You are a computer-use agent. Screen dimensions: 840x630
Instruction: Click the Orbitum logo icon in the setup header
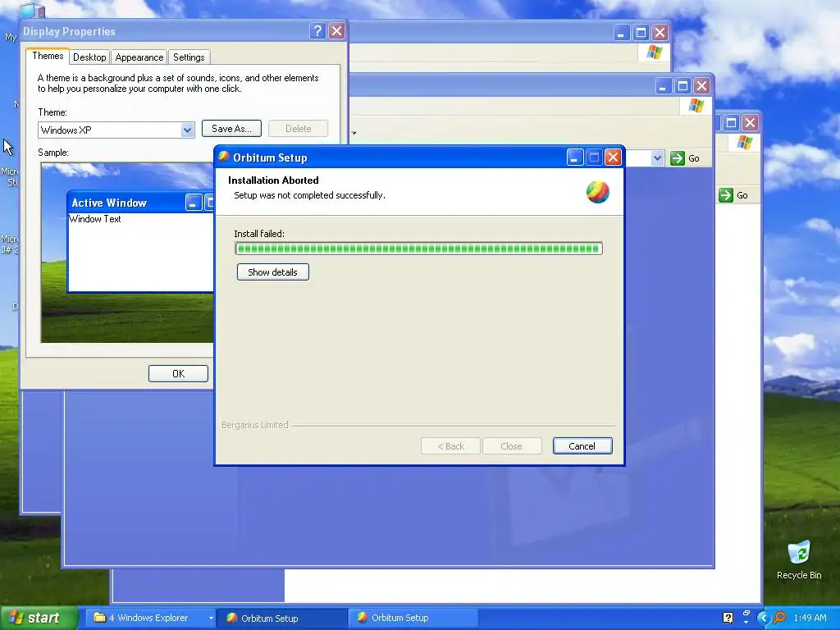597,192
